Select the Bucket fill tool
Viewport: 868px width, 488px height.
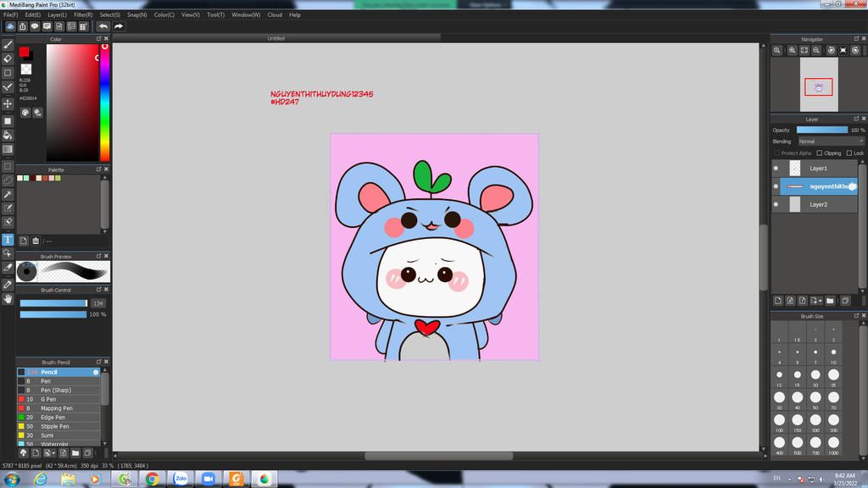click(8, 135)
